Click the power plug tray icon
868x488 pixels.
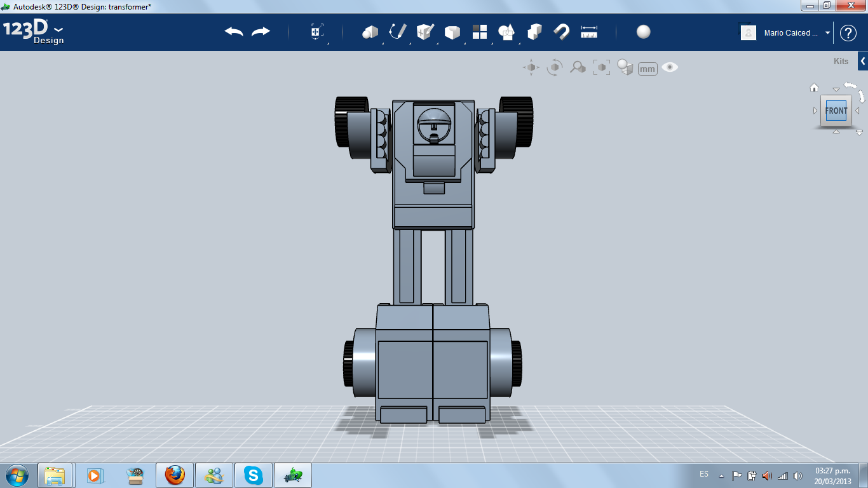tap(752, 475)
